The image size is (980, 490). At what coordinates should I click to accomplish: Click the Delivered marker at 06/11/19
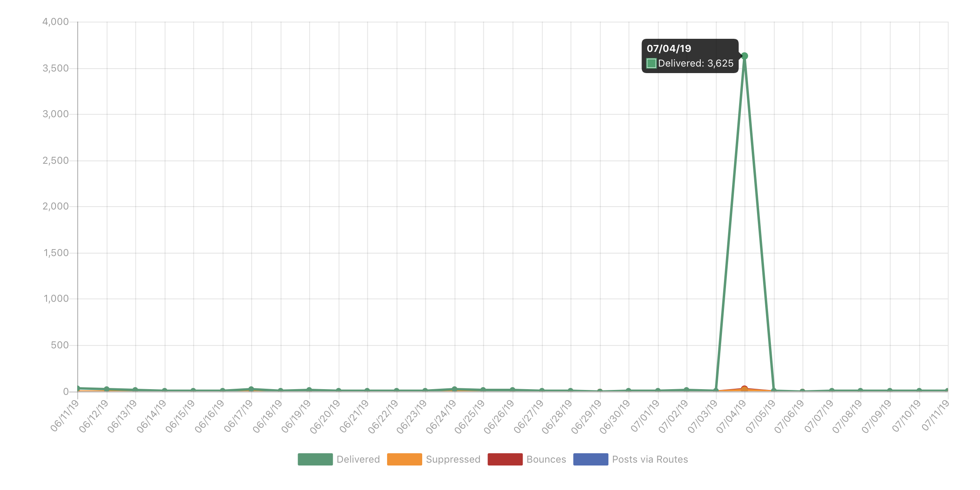[x=78, y=387]
